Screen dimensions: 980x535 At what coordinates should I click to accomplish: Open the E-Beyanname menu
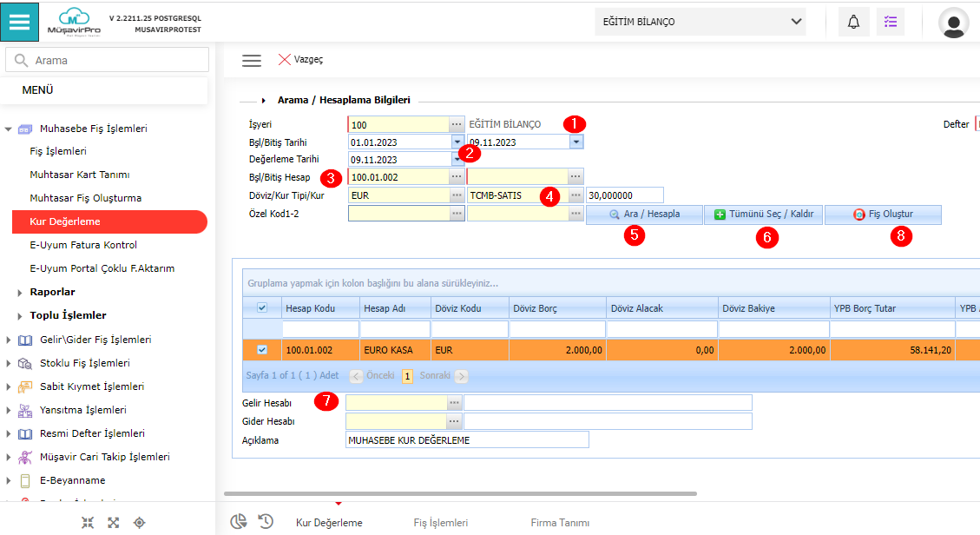[73, 480]
